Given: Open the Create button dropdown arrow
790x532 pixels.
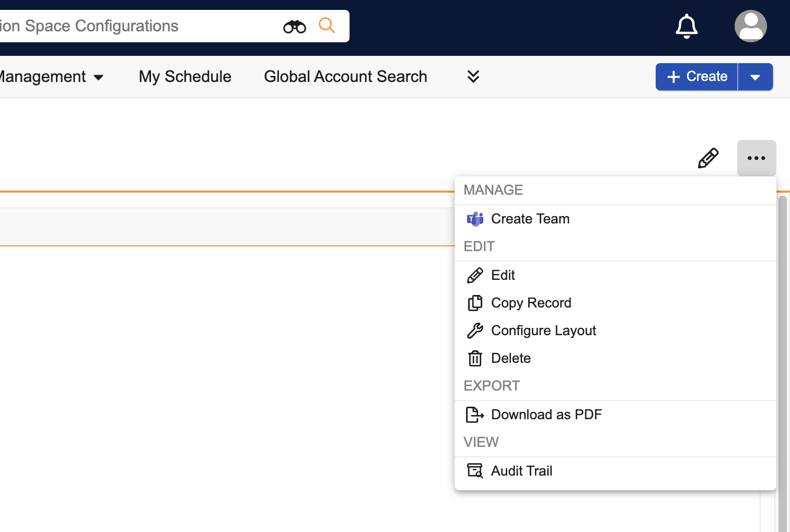Looking at the screenshot, I should click(755, 77).
